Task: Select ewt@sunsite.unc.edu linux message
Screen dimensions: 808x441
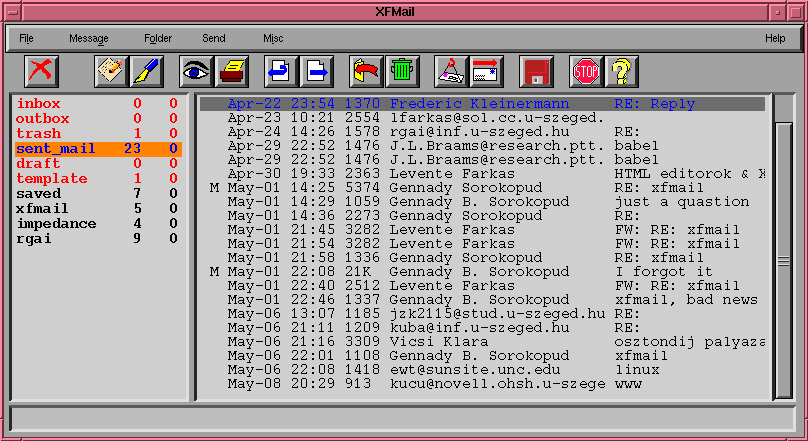Action: (482, 370)
